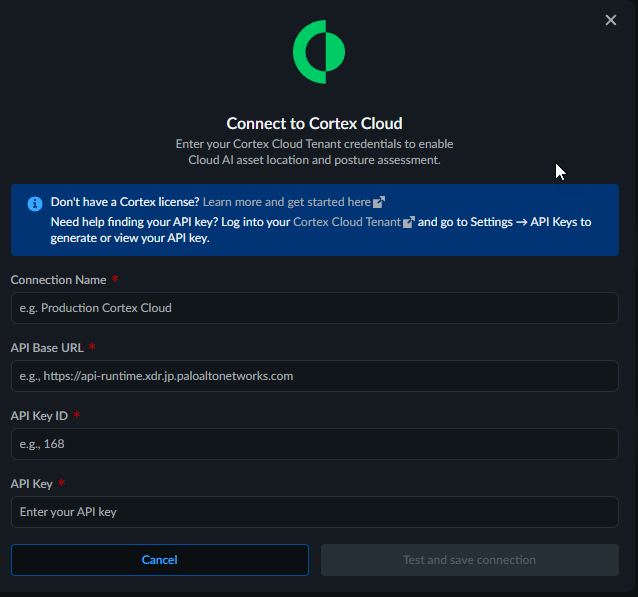The height and width of the screenshot is (597, 638).
Task: Close the Connect to Cortex Cloud dialog
Action: pos(610,20)
